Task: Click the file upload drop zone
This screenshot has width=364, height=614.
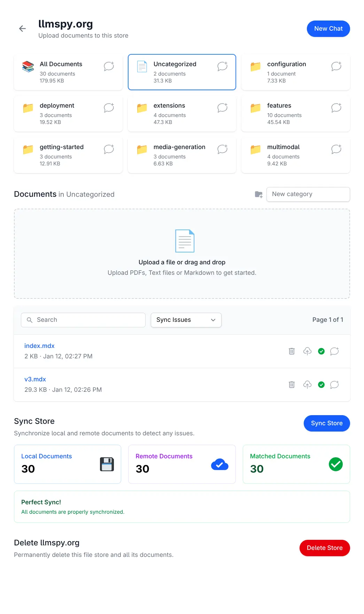Action: click(182, 254)
